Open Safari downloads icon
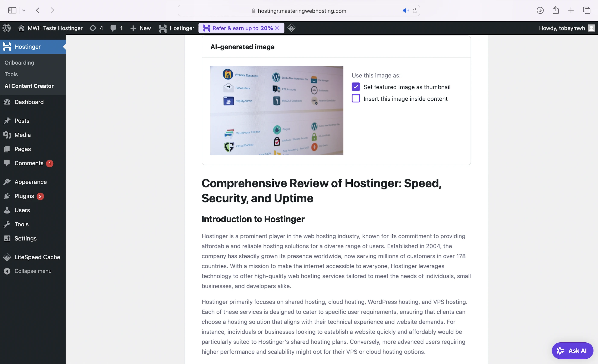 (540, 10)
